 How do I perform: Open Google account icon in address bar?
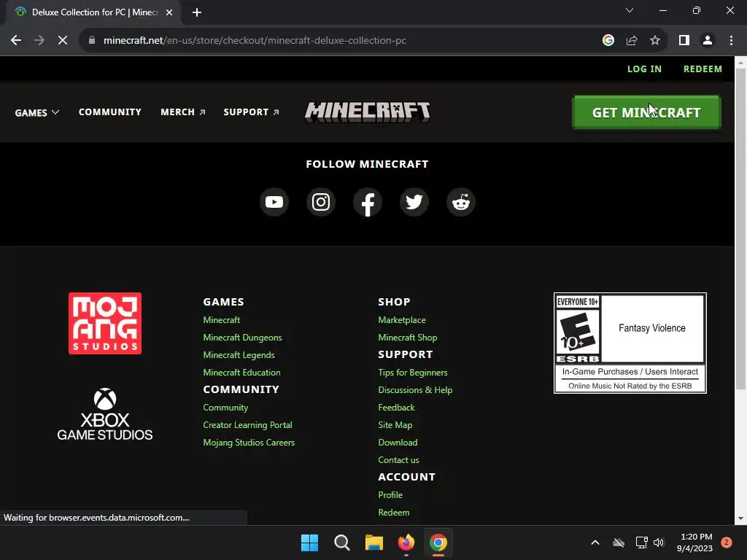coord(608,41)
